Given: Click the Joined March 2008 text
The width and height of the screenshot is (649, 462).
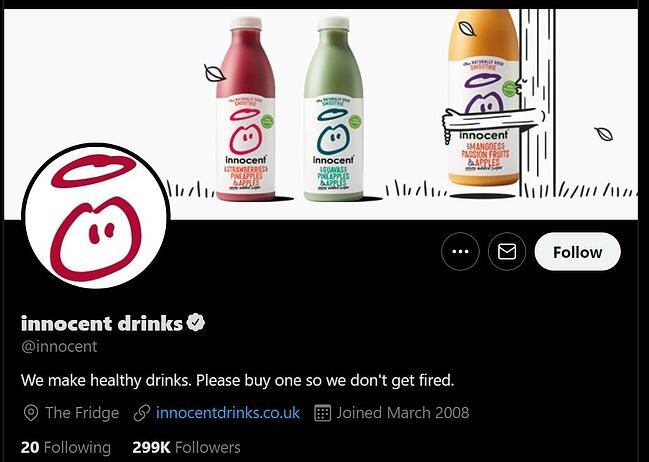Looking at the screenshot, I should click(x=403, y=413).
